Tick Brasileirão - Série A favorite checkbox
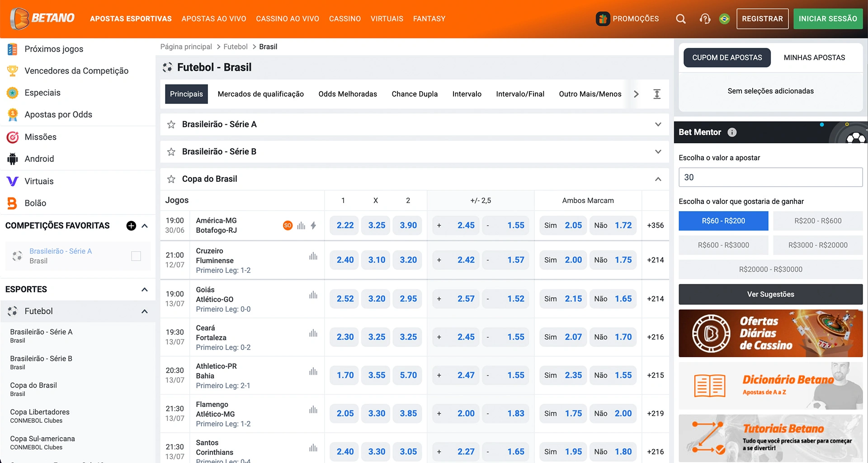Image resolution: width=868 pixels, height=463 pixels. 136,256
